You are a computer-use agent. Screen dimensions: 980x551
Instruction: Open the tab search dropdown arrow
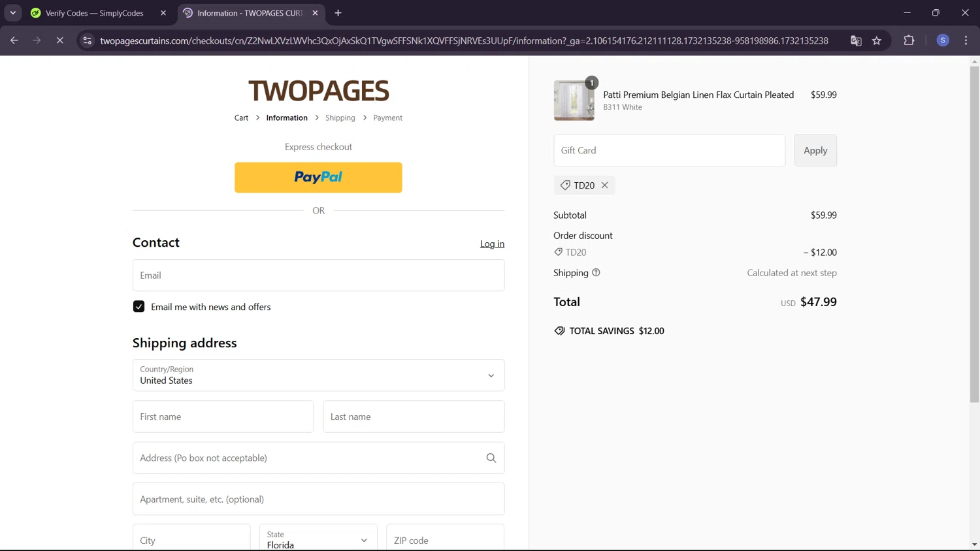pos(13,13)
